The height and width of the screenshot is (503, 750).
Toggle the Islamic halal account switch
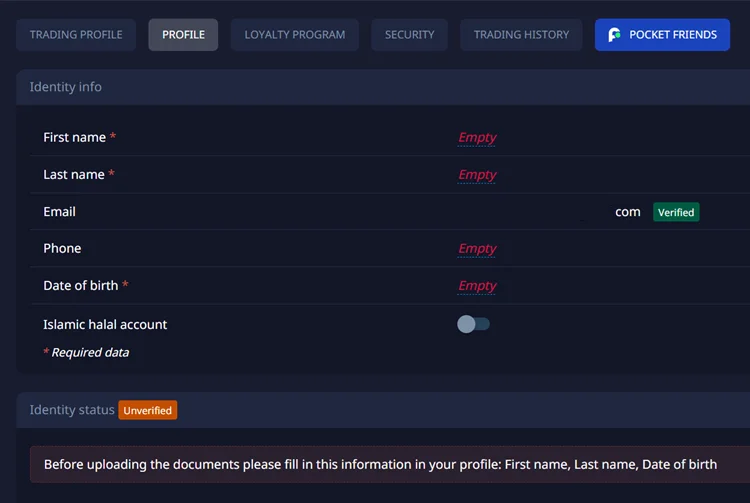coord(473,324)
